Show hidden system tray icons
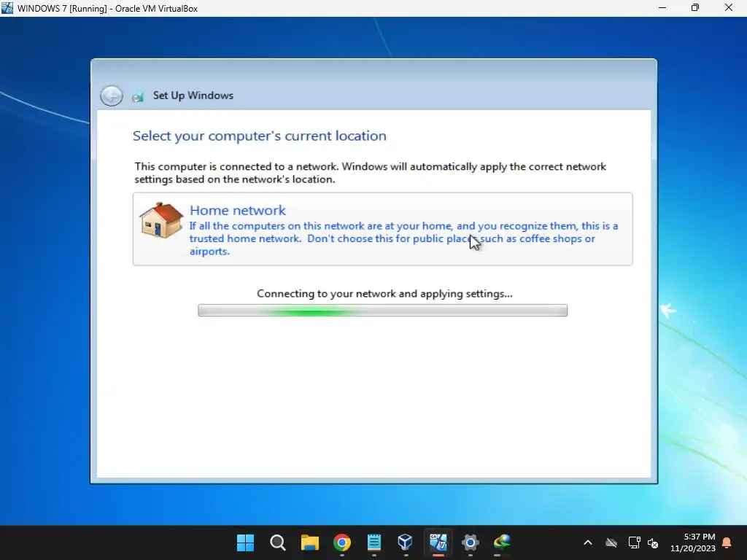Screen dimensions: 747x560 [588, 542]
